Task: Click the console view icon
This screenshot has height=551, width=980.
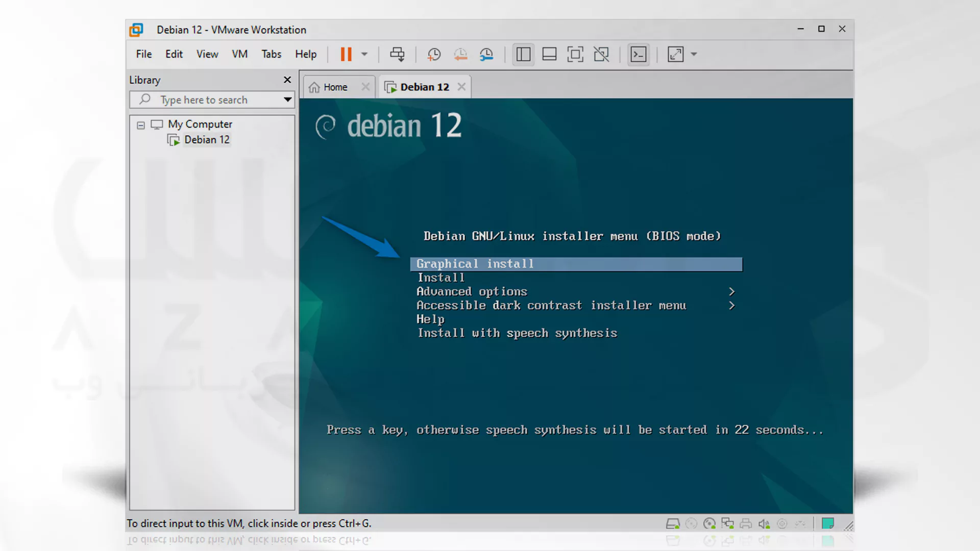Action: coord(639,54)
